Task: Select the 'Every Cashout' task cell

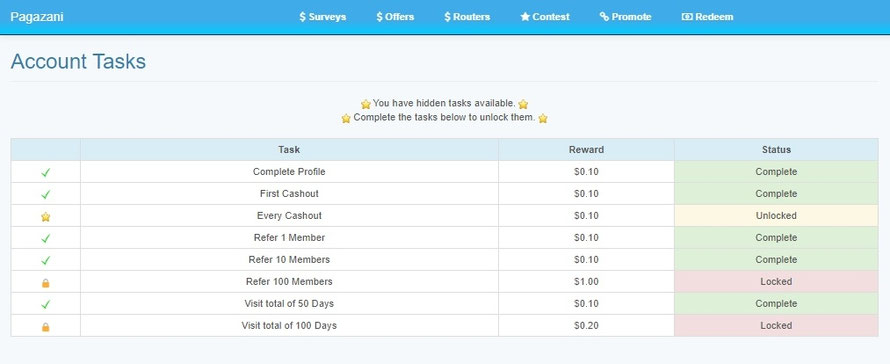Action: pyautogui.click(x=289, y=216)
